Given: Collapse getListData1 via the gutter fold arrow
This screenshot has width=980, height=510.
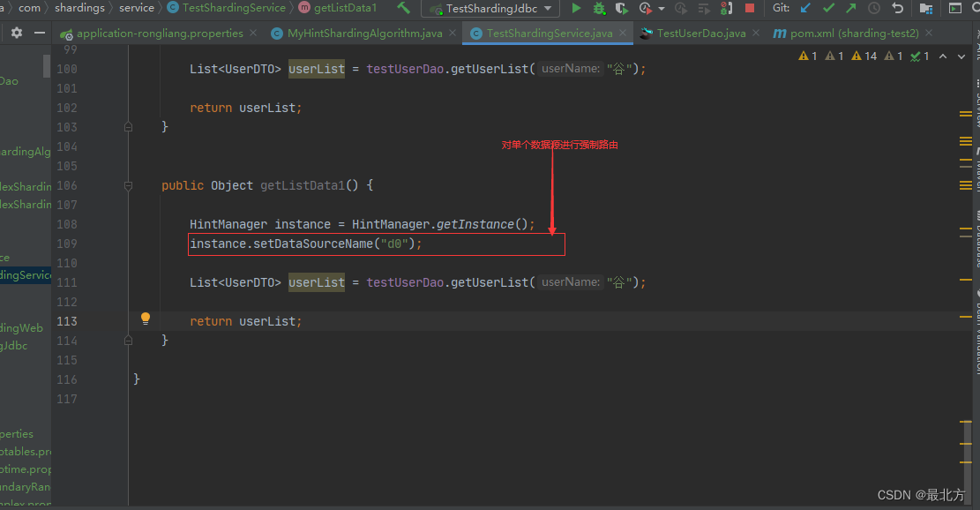Looking at the screenshot, I should pyautogui.click(x=128, y=185).
